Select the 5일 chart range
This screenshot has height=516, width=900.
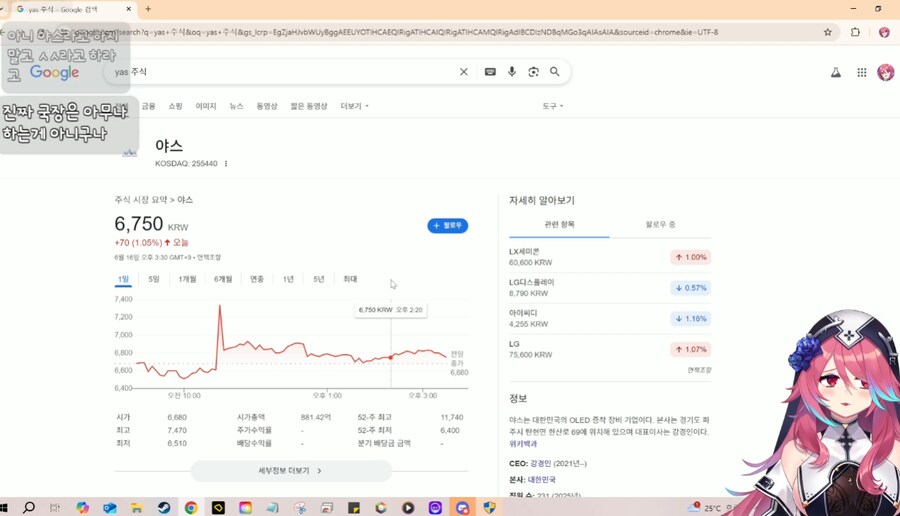click(154, 280)
